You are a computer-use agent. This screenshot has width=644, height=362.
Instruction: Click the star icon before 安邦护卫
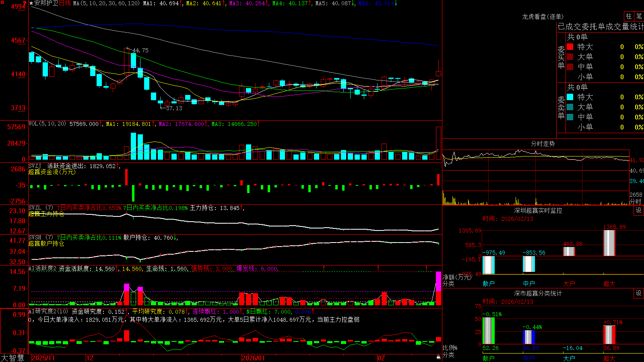pyautogui.click(x=31, y=3)
